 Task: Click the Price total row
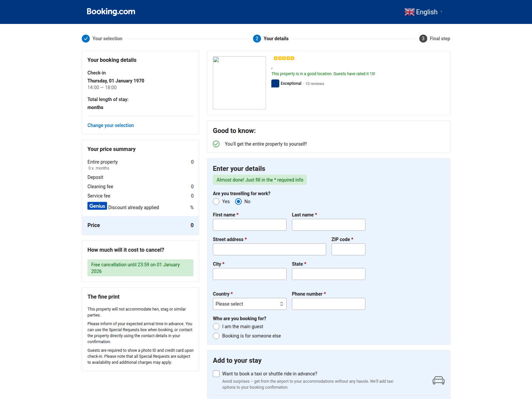(140, 225)
